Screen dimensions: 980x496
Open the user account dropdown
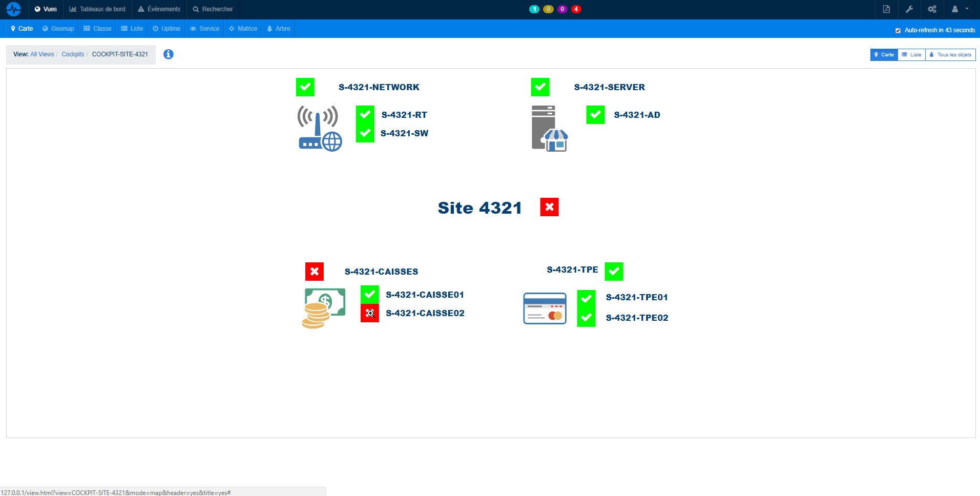960,9
